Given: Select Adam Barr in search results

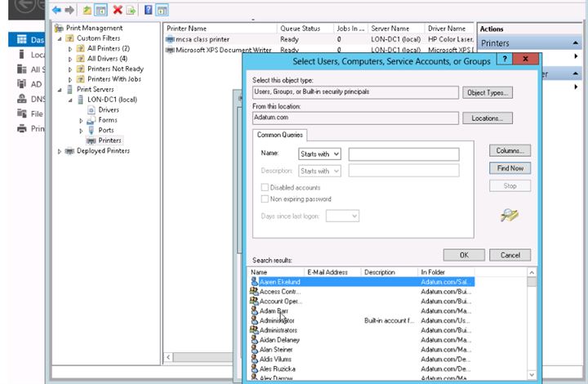Looking at the screenshot, I should pyautogui.click(x=274, y=310).
